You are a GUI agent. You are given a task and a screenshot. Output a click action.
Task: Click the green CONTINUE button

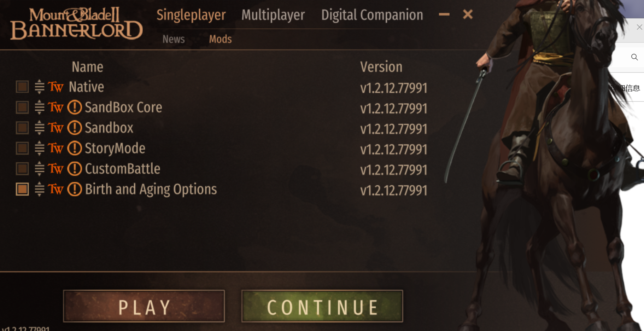click(x=322, y=306)
